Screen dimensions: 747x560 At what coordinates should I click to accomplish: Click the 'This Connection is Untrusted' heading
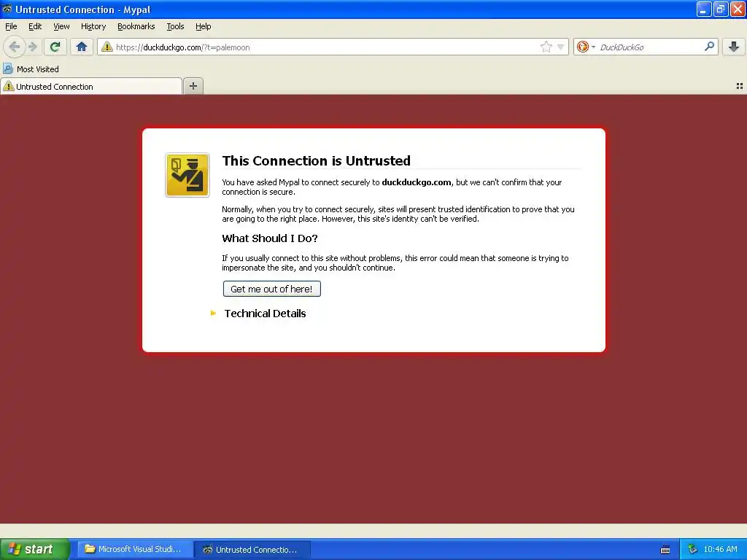tap(317, 161)
